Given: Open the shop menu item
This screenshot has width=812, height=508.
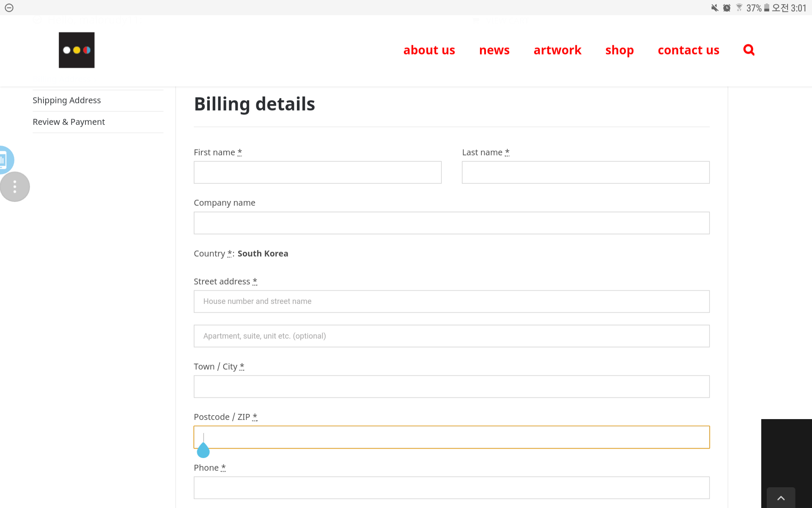Looking at the screenshot, I should point(619,50).
